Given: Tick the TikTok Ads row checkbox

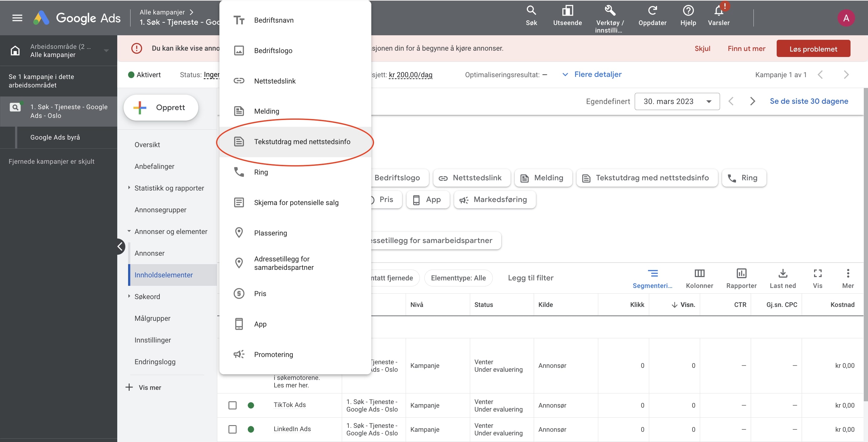Looking at the screenshot, I should pos(232,405).
